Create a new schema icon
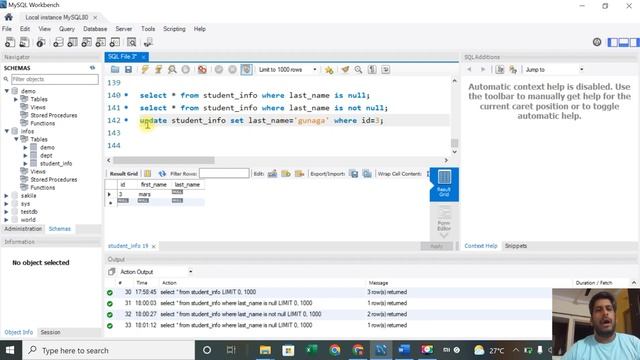The height and width of the screenshot is (360, 640). [x=58, y=42]
